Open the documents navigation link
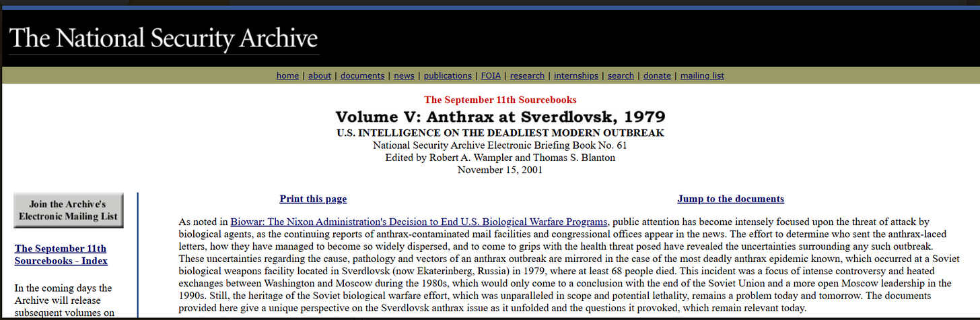The height and width of the screenshot is (320, 980). point(362,75)
